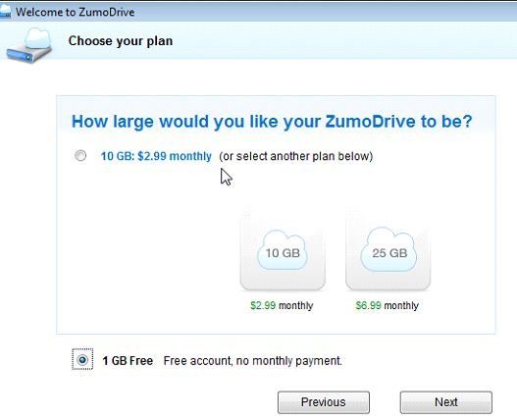Click the 'Welcome to ZumoDrive' title bar text
Screen dimensions: 517x420
[76, 12]
